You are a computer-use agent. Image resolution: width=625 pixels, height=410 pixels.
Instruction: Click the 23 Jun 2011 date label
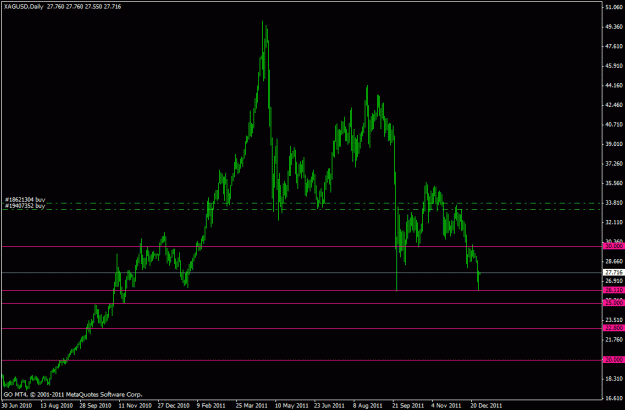coord(330,405)
